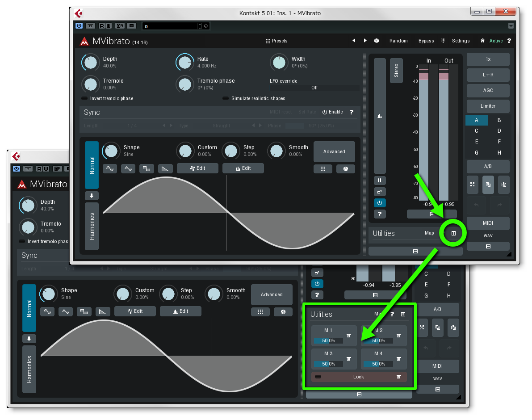The image size is (532, 420).
Task: Open MIDI settings in front window
Action: pyautogui.click(x=488, y=223)
